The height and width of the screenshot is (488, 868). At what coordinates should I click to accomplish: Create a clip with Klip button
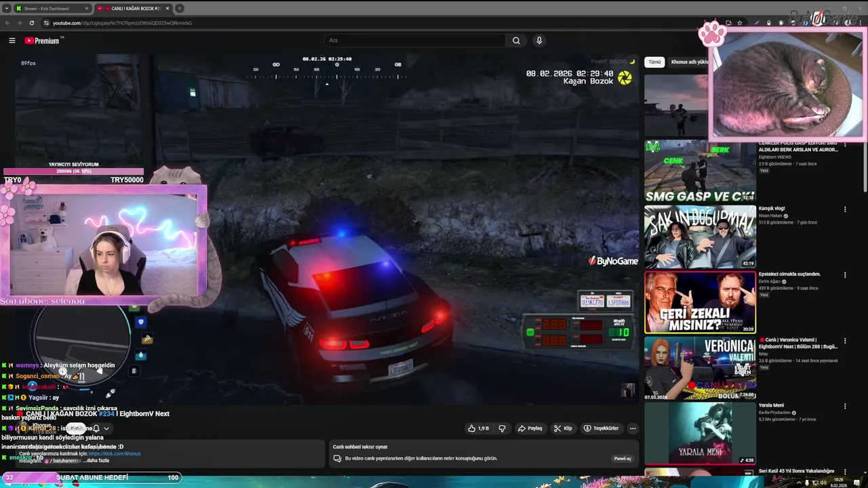coord(563,428)
